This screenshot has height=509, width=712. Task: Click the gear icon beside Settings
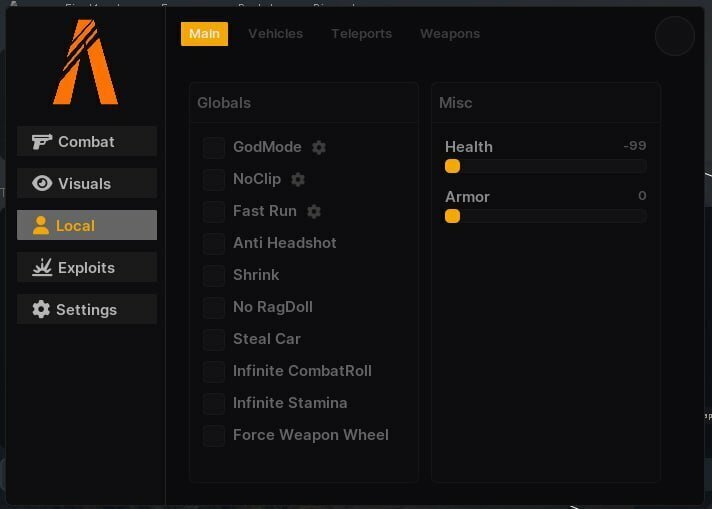pos(41,309)
